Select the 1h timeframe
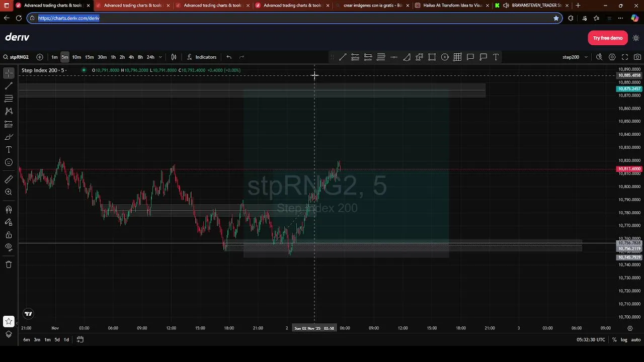The height and width of the screenshot is (362, 644). pyautogui.click(x=113, y=57)
